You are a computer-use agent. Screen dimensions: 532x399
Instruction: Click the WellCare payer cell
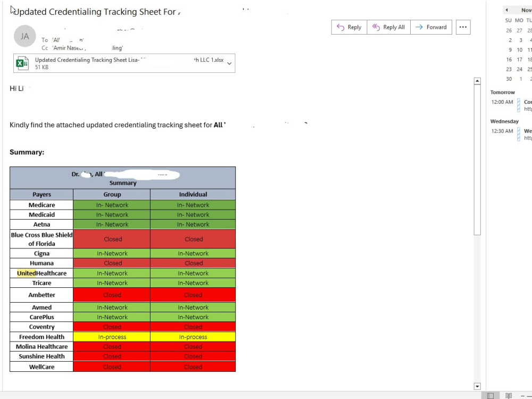41,367
